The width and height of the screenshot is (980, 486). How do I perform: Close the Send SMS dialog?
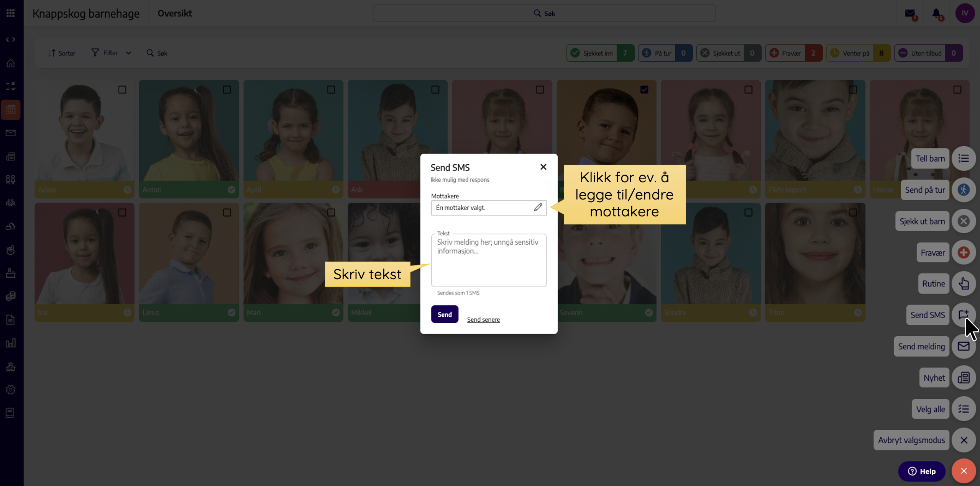tap(543, 167)
